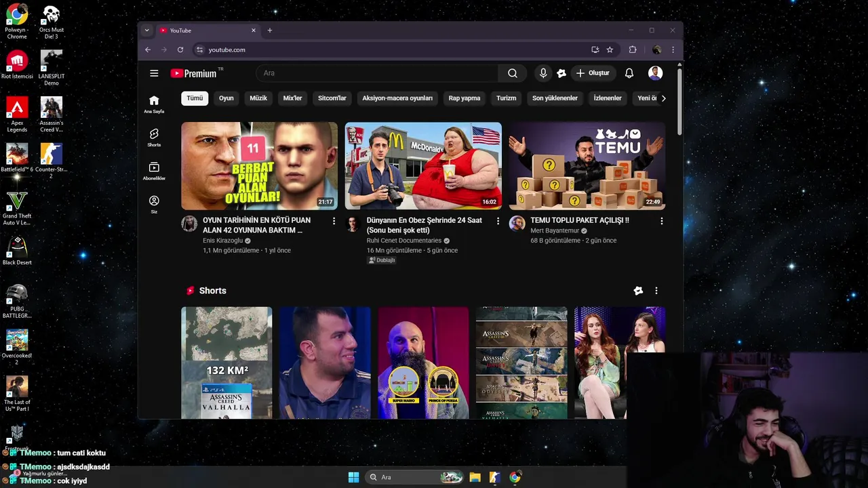Go to Ana Sayfa in sidebar
Image resolution: width=868 pixels, height=488 pixels.
click(154, 104)
